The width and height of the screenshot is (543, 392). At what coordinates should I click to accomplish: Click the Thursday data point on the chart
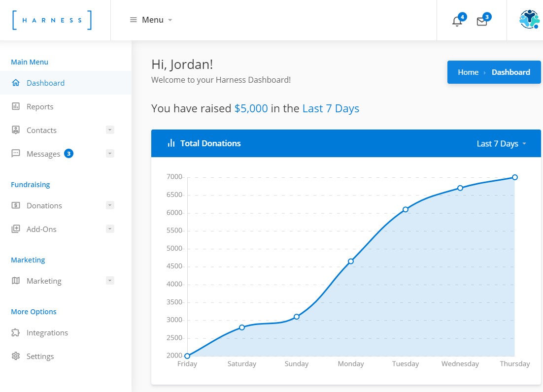(x=514, y=177)
